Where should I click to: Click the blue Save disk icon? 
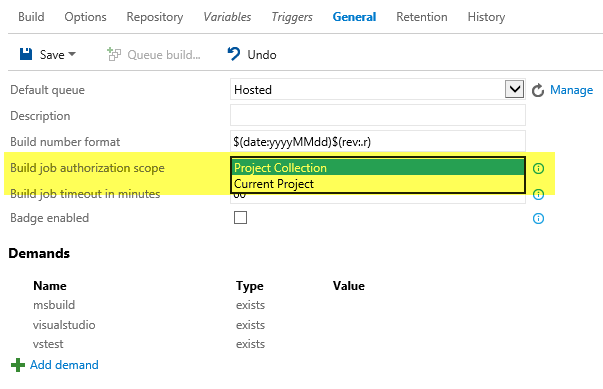pyautogui.click(x=26, y=54)
